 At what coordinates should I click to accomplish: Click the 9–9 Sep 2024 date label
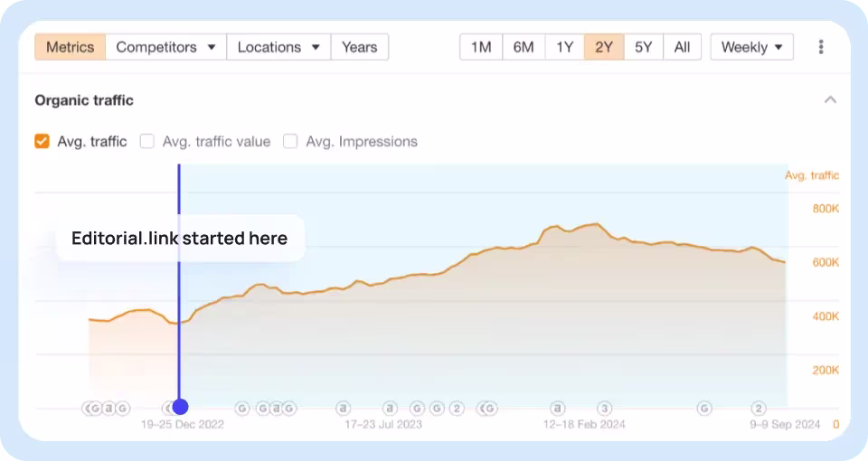(x=785, y=425)
